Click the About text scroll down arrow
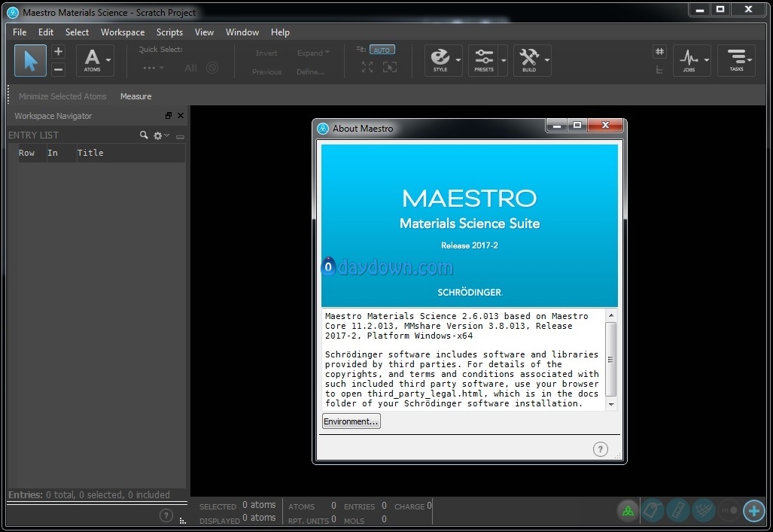The width and height of the screenshot is (773, 532). coord(611,404)
